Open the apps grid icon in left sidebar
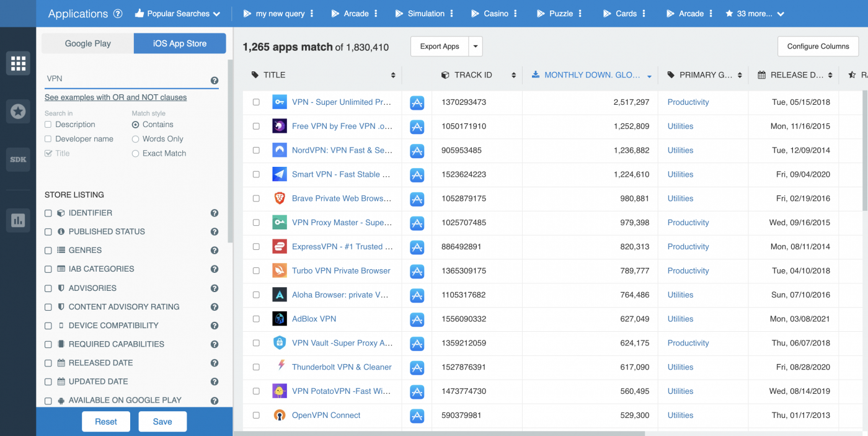The height and width of the screenshot is (436, 868). (18, 63)
